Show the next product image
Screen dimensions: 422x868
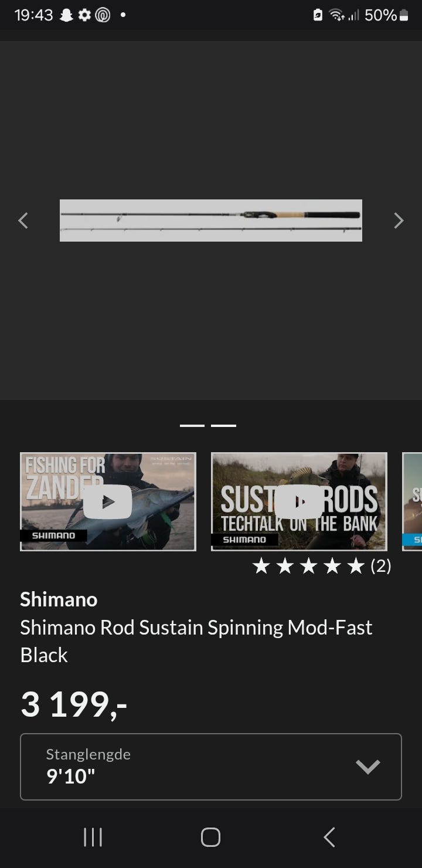point(399,221)
